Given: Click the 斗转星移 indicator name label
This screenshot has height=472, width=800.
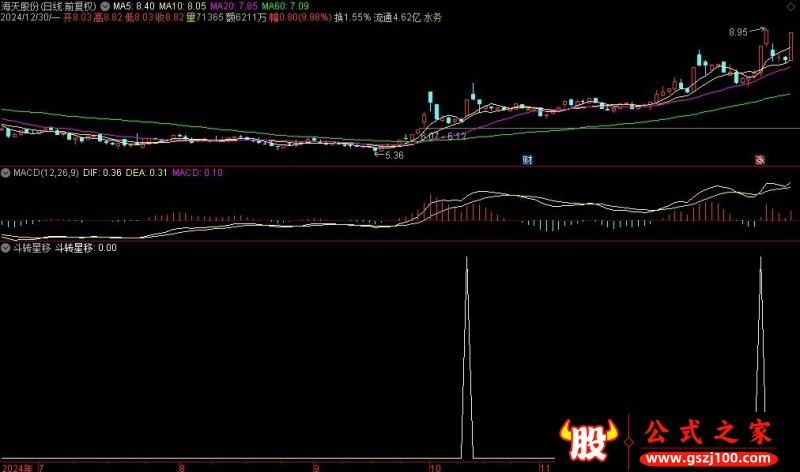Looking at the screenshot, I should coord(32,248).
